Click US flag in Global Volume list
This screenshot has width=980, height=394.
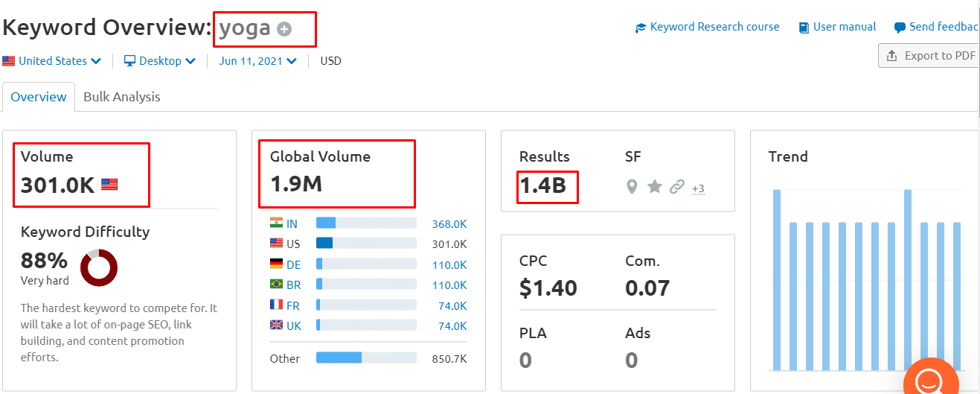pos(276,244)
